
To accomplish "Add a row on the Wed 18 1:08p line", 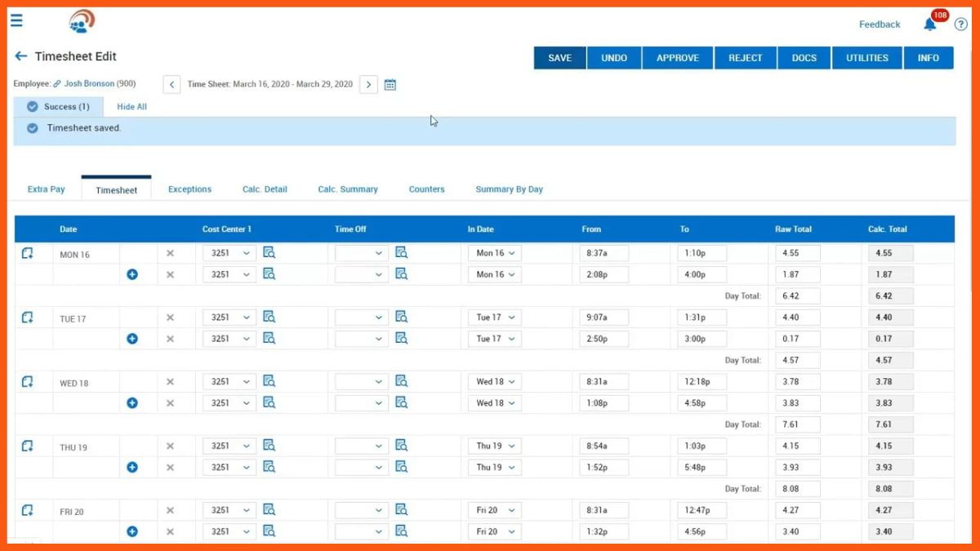I will coord(132,402).
